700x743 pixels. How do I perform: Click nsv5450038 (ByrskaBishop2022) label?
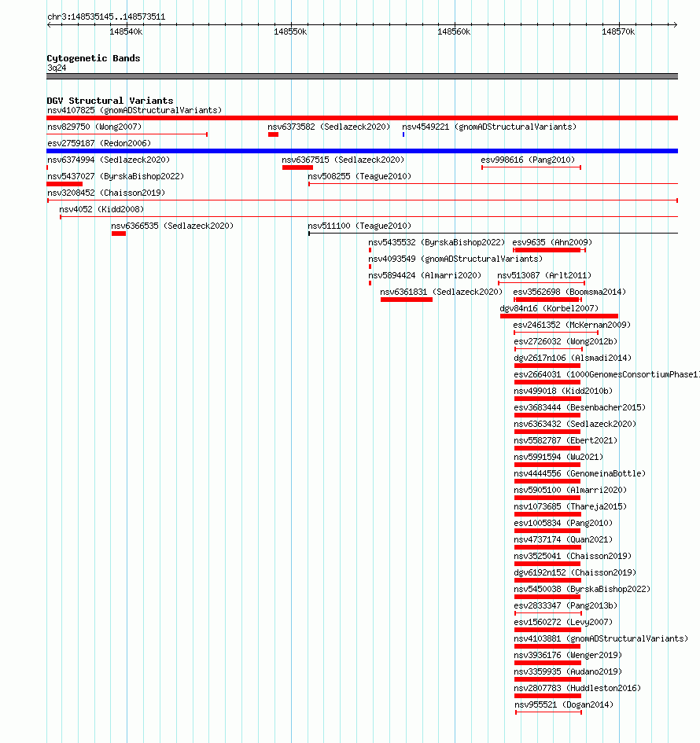(583, 590)
